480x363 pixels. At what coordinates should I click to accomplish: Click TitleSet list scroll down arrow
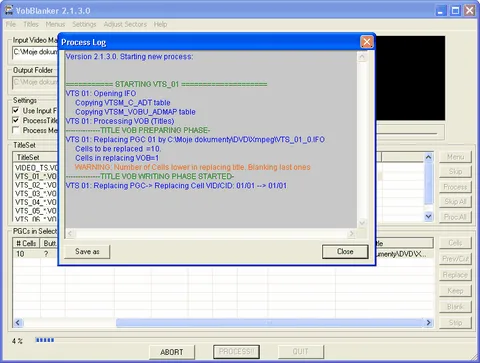tap(429, 217)
